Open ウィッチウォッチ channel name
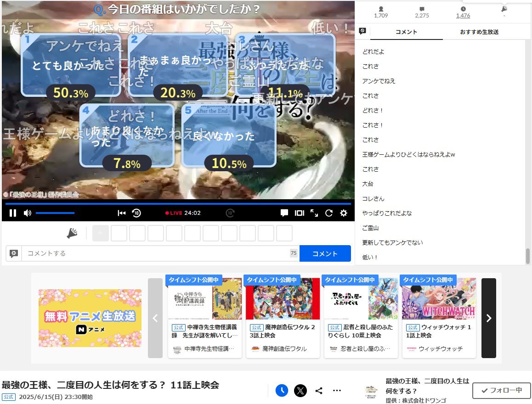The height and width of the screenshot is (404, 532). 441,349
